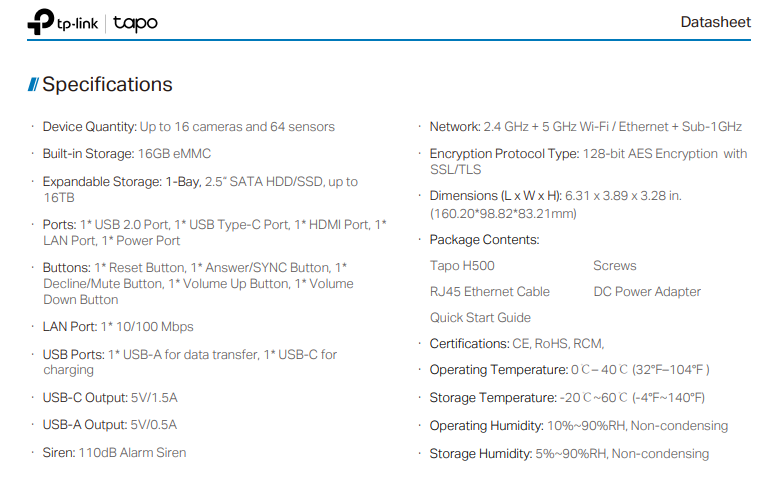Click the blue slash icon beside Specifications
Screen dimensions: 775x482
33,85
